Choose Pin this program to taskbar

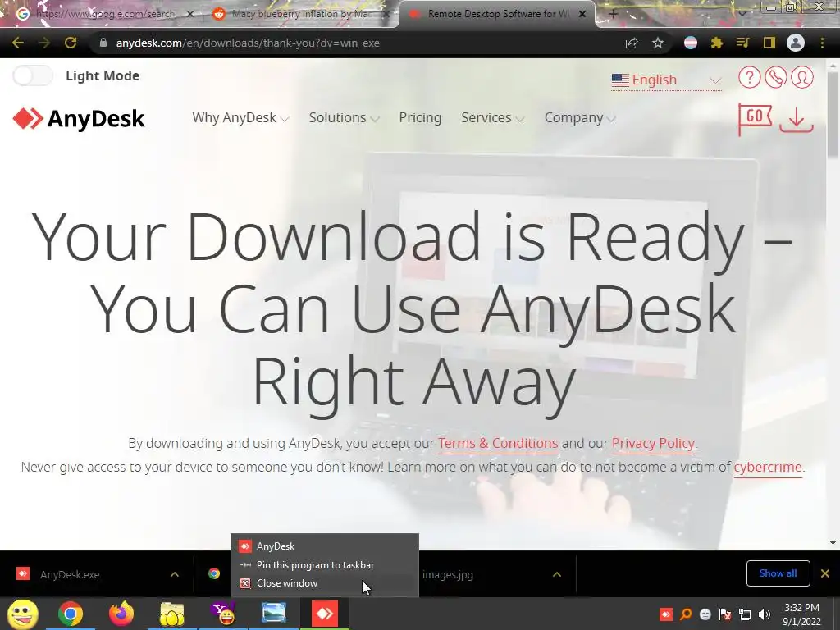pos(325,565)
